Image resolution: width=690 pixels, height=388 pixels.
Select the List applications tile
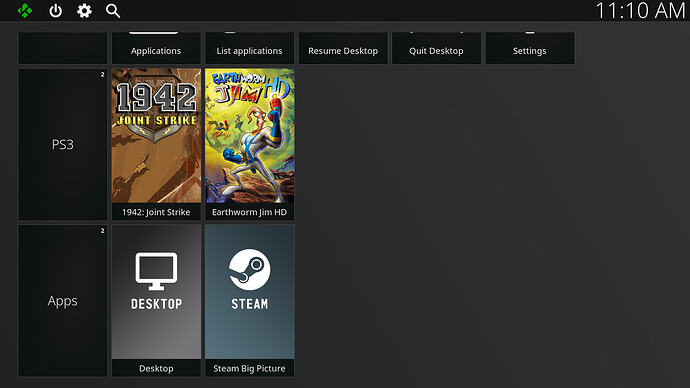[250, 48]
